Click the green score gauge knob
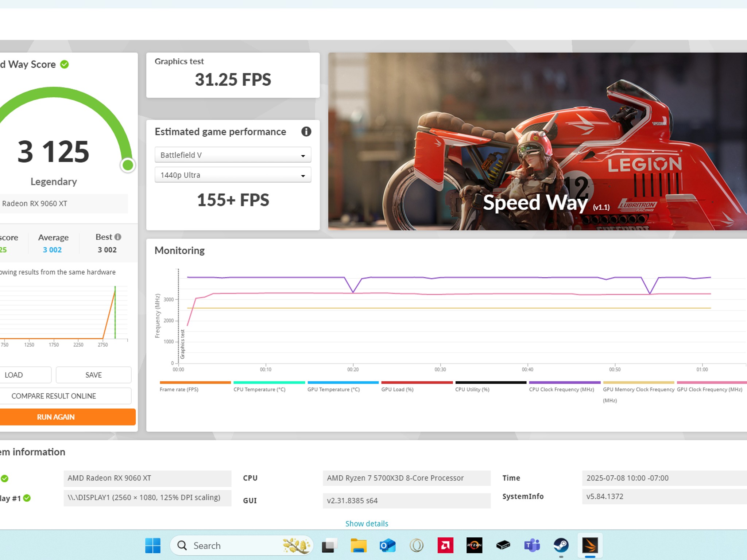 (x=128, y=165)
